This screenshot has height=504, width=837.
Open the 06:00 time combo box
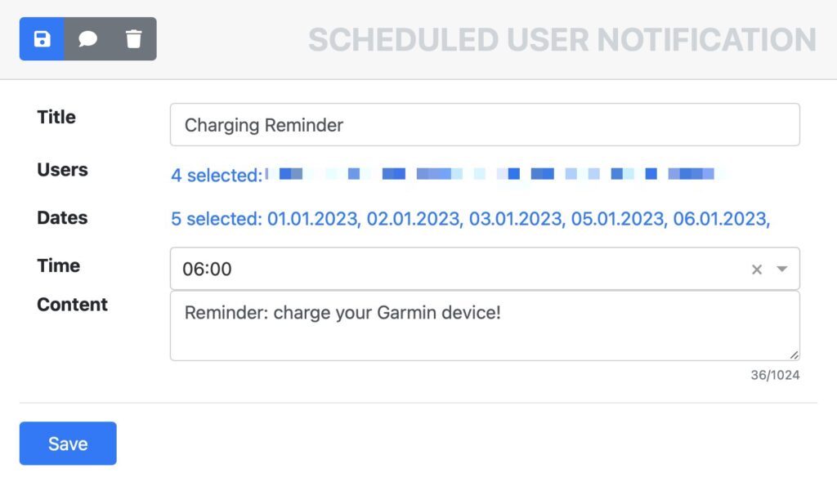pos(485,269)
